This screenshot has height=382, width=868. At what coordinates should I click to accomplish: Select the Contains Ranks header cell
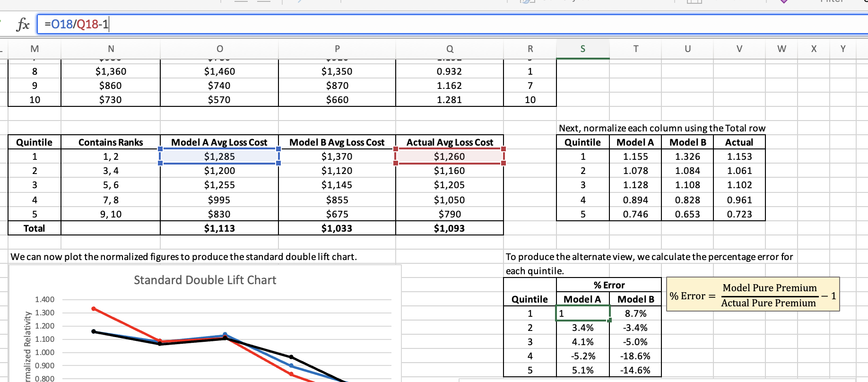click(x=111, y=142)
